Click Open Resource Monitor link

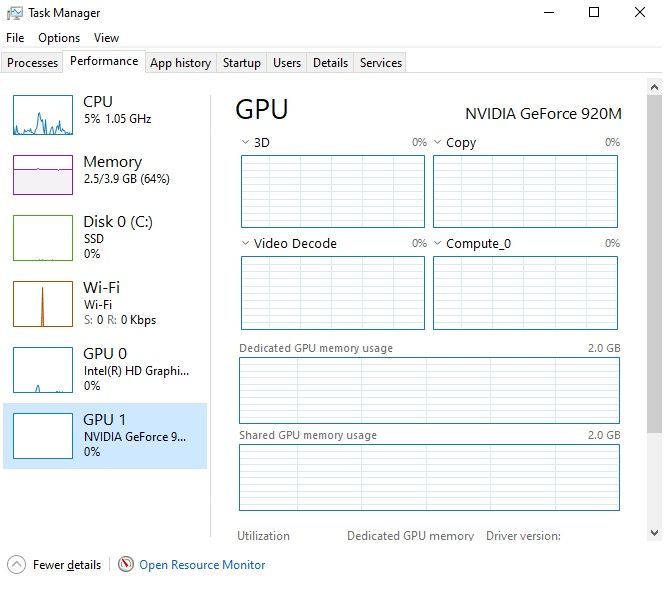point(202,564)
